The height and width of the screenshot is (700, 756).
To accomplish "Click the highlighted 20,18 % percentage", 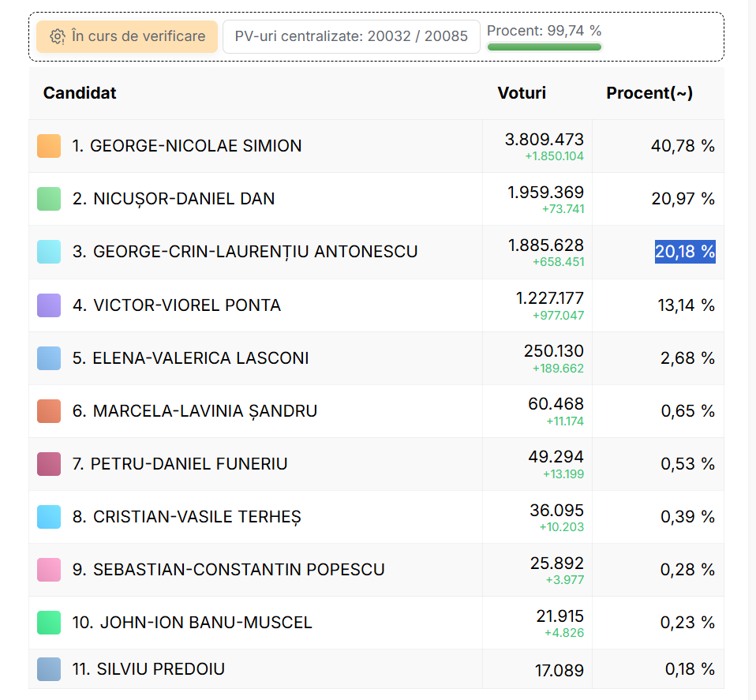I will (x=684, y=252).
